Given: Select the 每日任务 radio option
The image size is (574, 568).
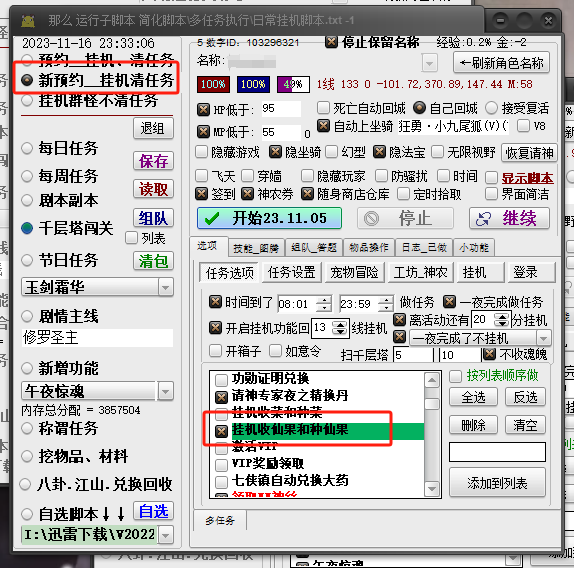Looking at the screenshot, I should click(27, 148).
